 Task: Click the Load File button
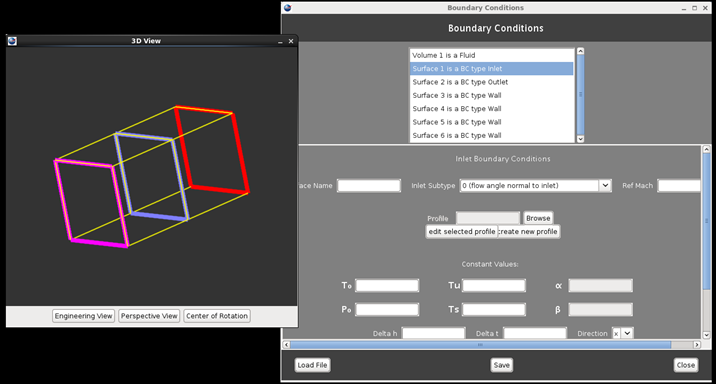point(312,365)
